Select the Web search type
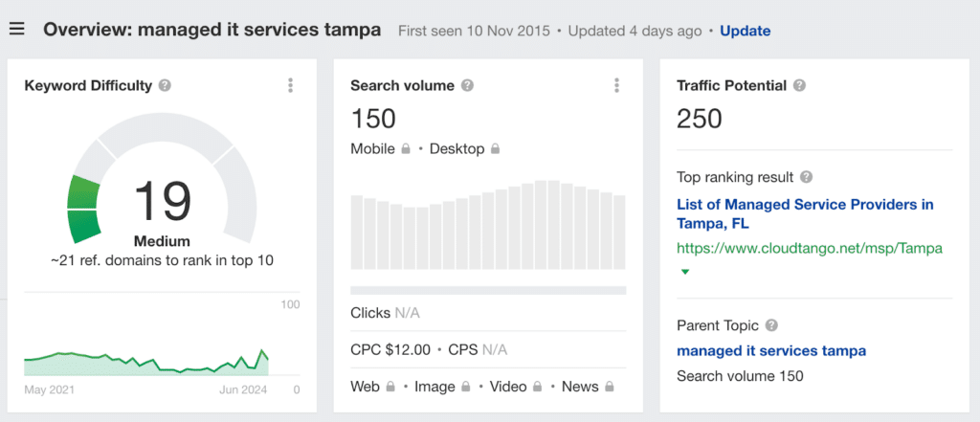The image size is (980, 422). click(x=365, y=387)
